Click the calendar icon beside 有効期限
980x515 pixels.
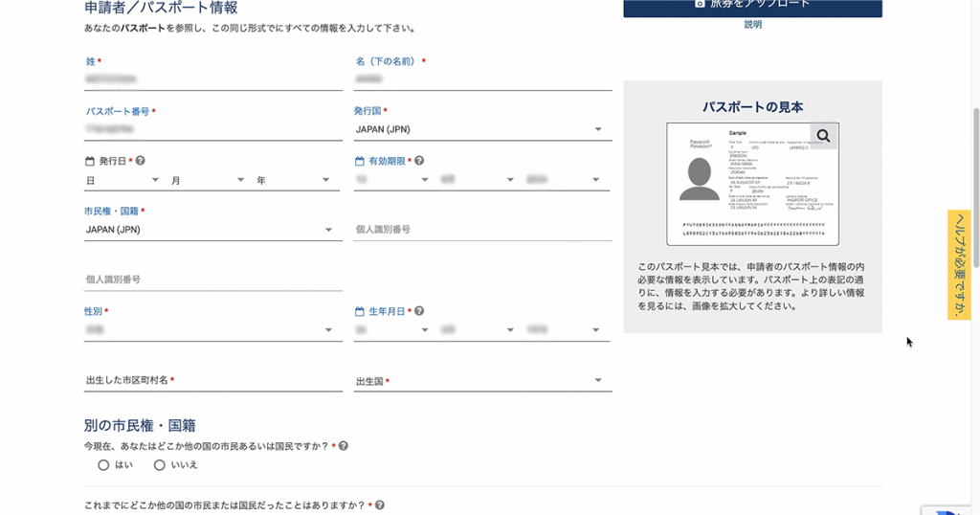click(360, 161)
